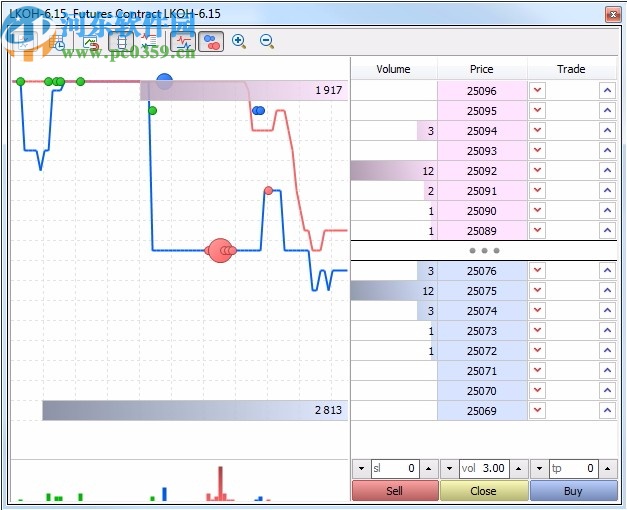The image size is (627, 510).
Task: Toggle the tick chart display button
Action: 25,42
